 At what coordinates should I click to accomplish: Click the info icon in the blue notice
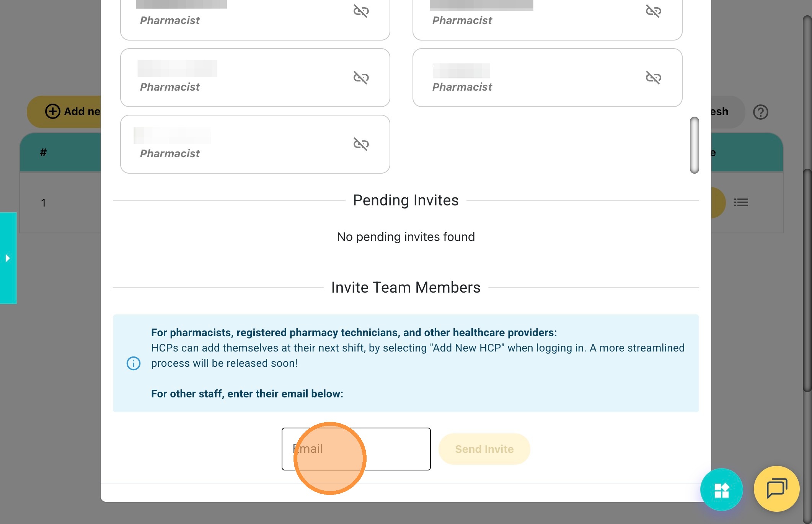[x=134, y=363]
